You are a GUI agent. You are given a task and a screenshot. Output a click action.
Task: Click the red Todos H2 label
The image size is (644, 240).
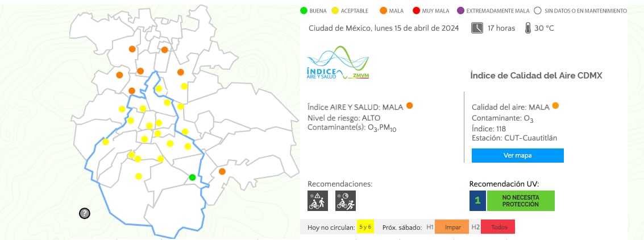point(498,227)
